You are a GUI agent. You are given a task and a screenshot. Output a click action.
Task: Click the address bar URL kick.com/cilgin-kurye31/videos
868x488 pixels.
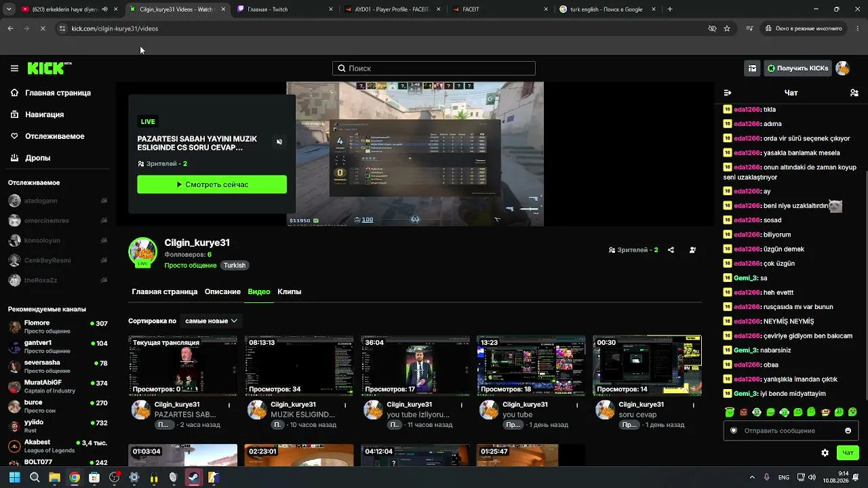pyautogui.click(x=115, y=28)
